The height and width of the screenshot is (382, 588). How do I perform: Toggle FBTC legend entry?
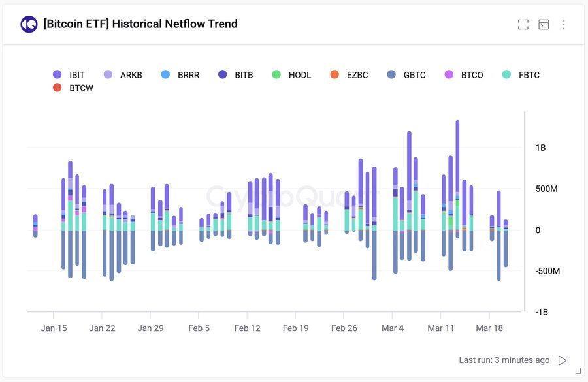tap(521, 75)
